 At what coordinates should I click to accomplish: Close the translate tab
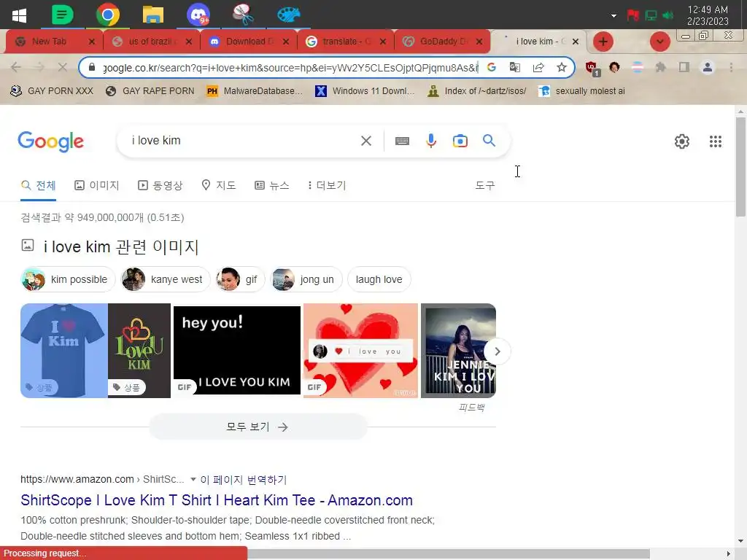[382, 42]
